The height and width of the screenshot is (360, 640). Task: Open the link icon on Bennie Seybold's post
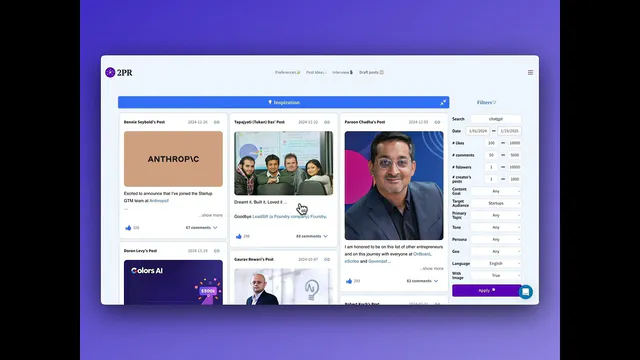pos(217,122)
